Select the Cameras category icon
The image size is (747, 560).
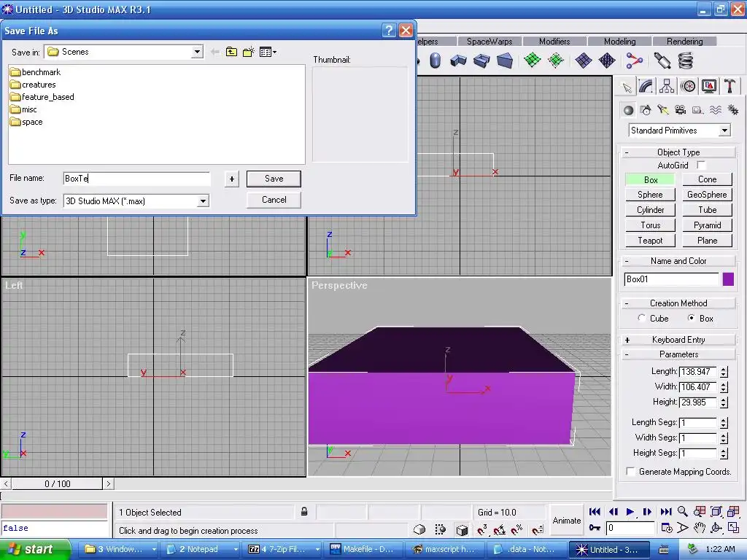tap(681, 111)
